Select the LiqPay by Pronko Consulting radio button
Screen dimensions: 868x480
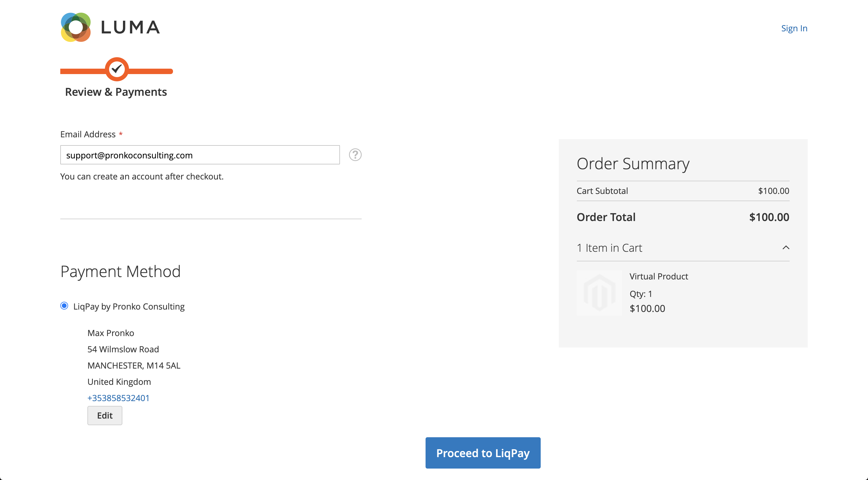(x=64, y=306)
